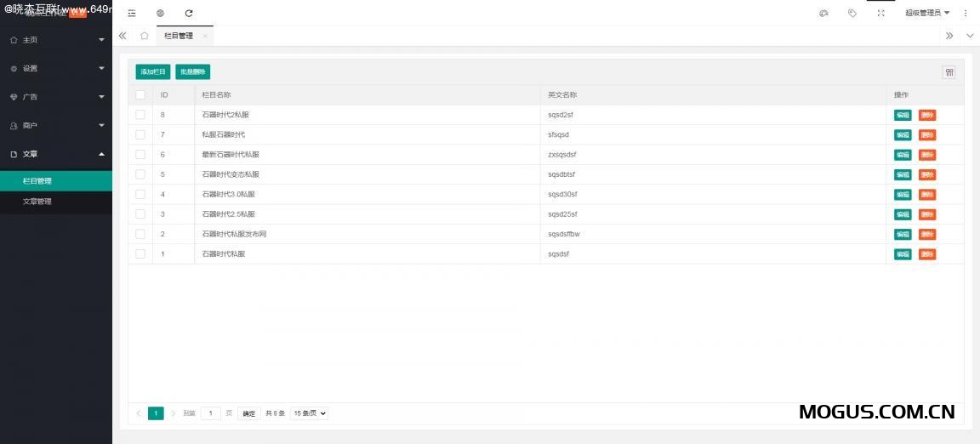Select 文章管理 in the sidebar

coord(37,202)
